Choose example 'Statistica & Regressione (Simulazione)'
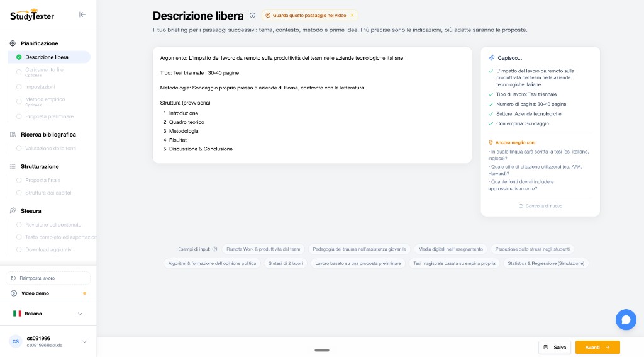This screenshot has width=644, height=357. click(x=546, y=263)
